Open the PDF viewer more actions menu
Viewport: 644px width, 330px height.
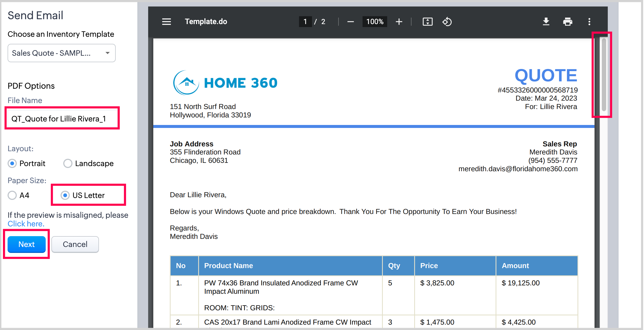[x=589, y=22]
